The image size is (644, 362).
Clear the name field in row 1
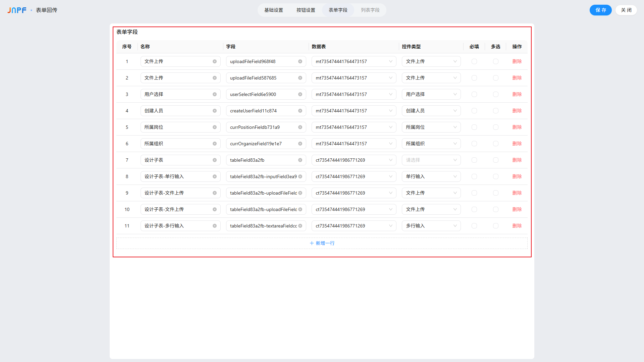coord(214,61)
